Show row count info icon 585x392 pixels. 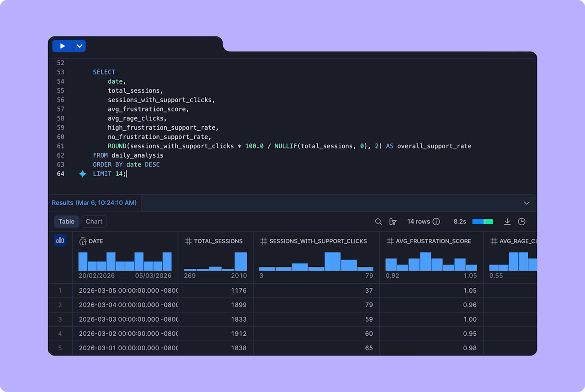tap(436, 222)
